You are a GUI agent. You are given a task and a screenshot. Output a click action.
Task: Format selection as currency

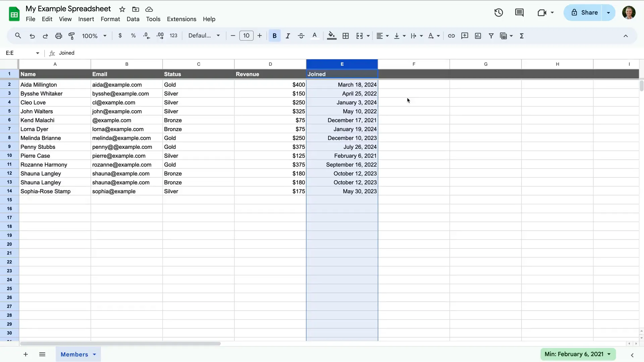click(120, 36)
